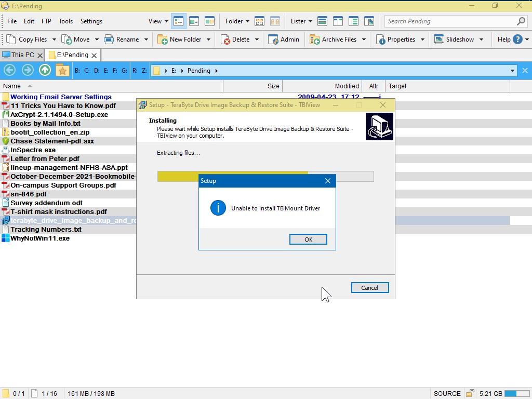
Task: Select bootit_collection_en.zip
Action: 50,132
